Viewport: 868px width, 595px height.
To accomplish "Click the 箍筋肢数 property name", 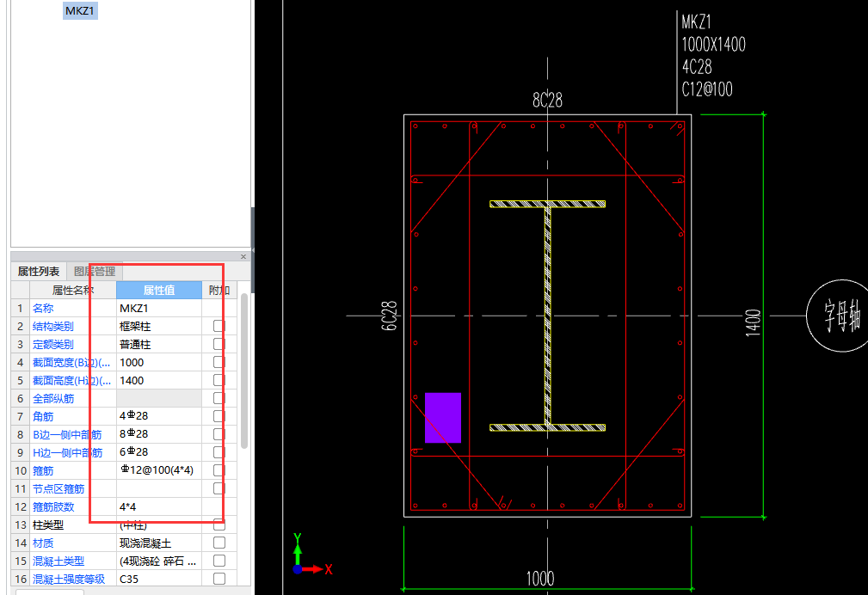I will 53,506.
